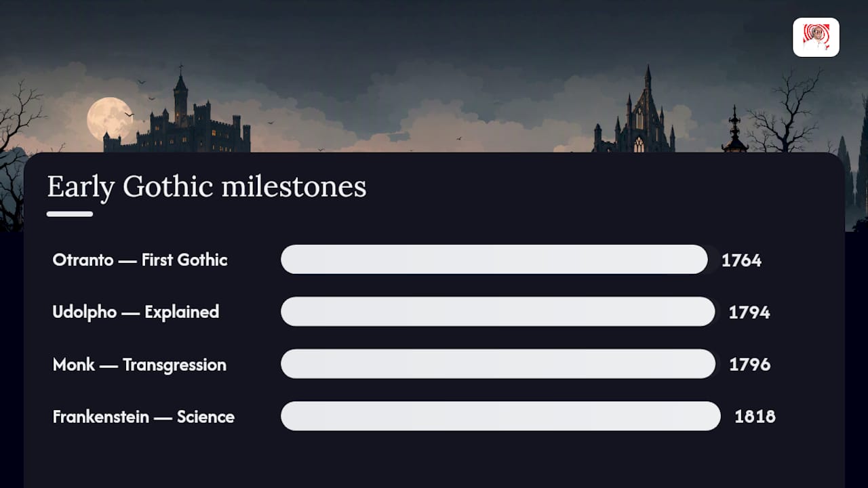Select the Monk — Transgression label
Image resolution: width=868 pixels, height=488 pixels.
tap(139, 365)
